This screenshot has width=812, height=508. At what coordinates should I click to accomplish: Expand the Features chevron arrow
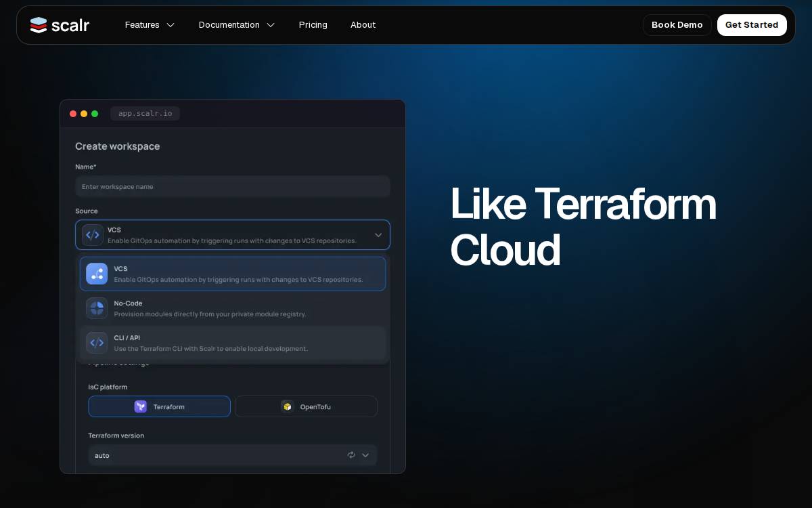click(171, 25)
